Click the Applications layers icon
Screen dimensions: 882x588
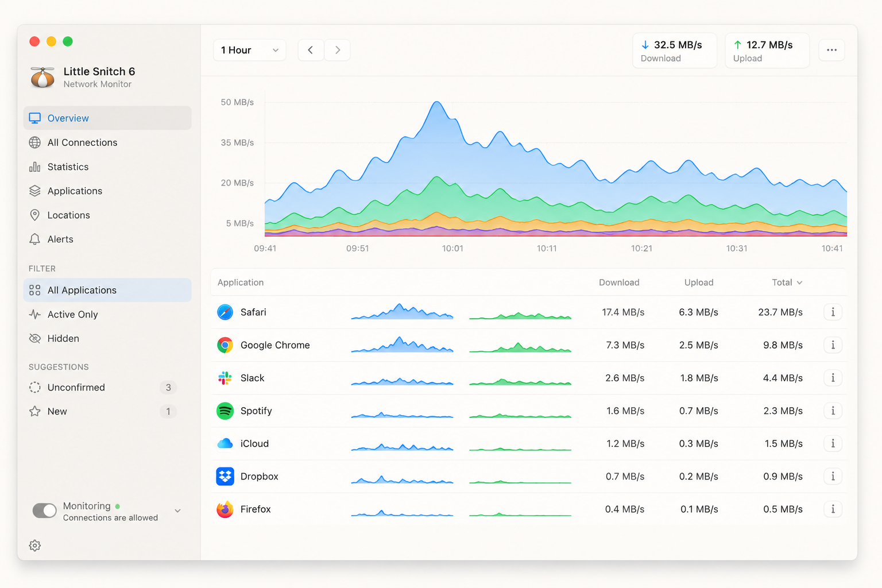(x=35, y=191)
